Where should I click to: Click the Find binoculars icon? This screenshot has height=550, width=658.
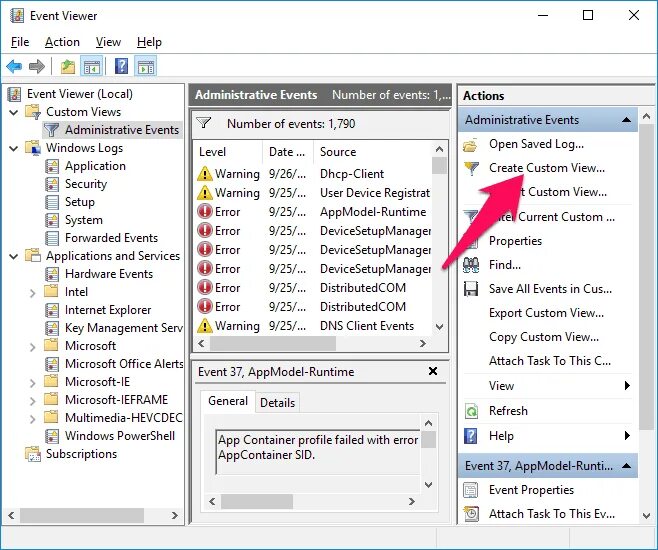(471, 265)
